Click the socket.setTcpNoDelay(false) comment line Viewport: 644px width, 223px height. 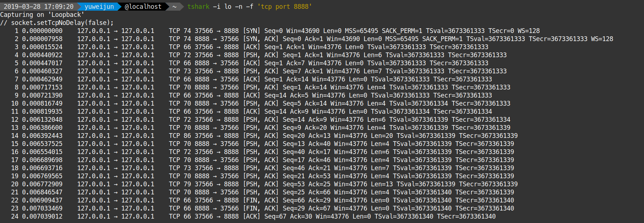click(57, 23)
